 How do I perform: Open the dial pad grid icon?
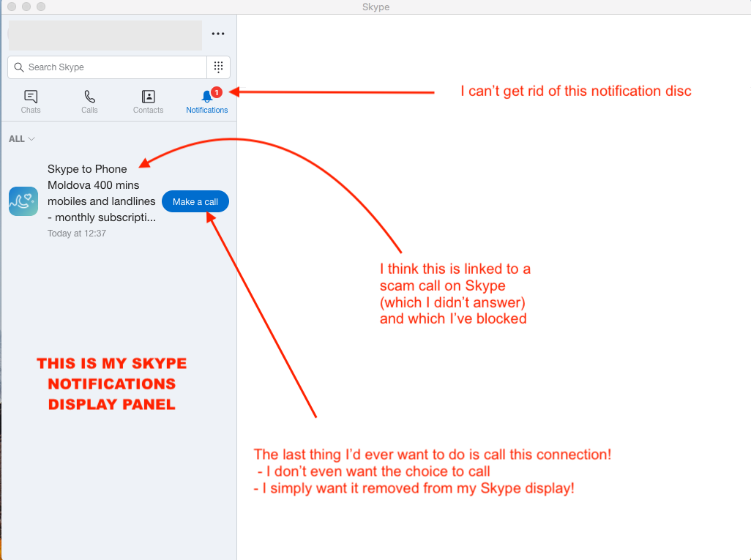coord(218,67)
